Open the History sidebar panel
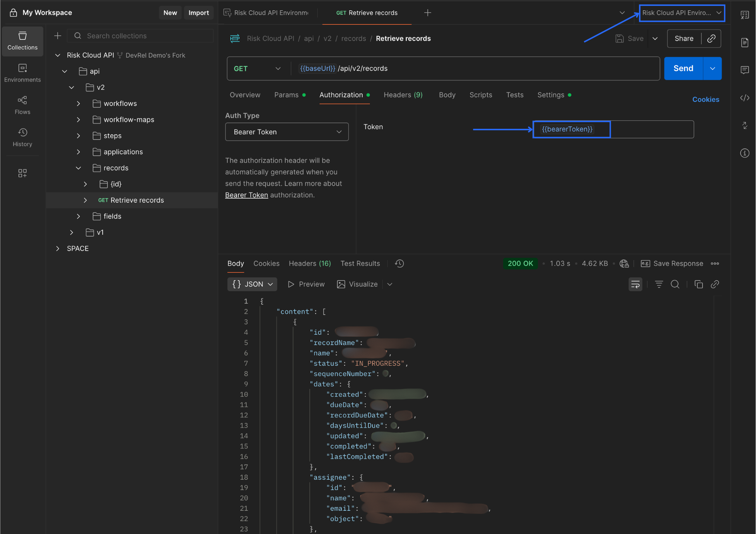 pyautogui.click(x=22, y=137)
